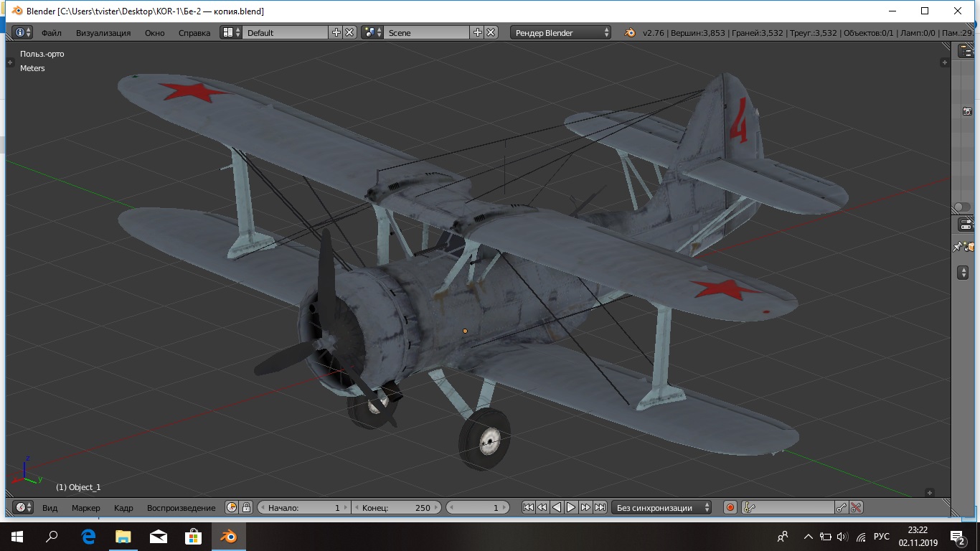The height and width of the screenshot is (551, 980).
Task: Play the animation forward
Action: click(571, 507)
